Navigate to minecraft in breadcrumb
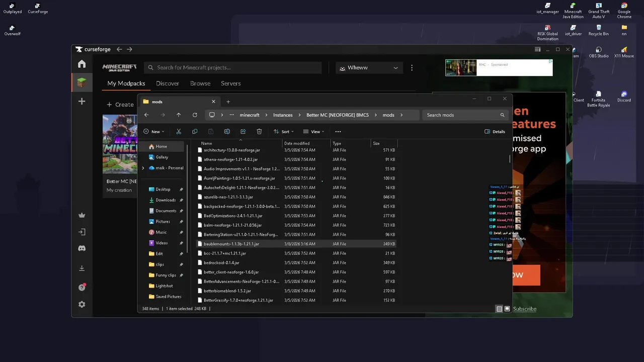Image resolution: width=644 pixels, height=362 pixels. 250,115
